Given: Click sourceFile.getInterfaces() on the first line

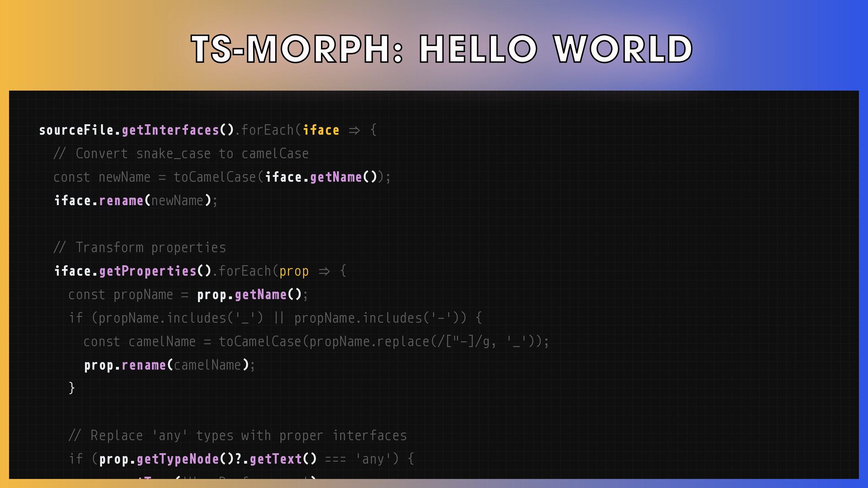Looking at the screenshot, I should (x=137, y=130).
